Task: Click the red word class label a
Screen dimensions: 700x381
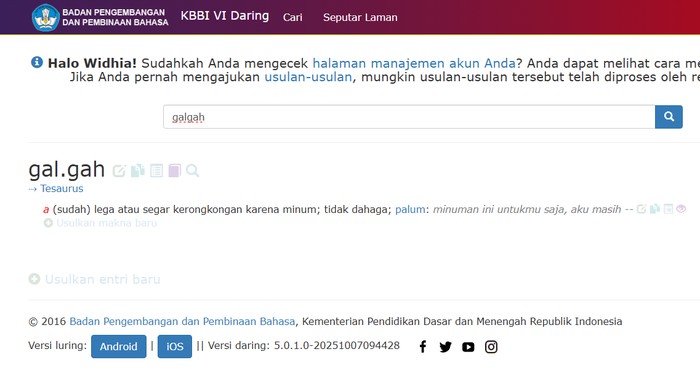Action: click(x=46, y=209)
